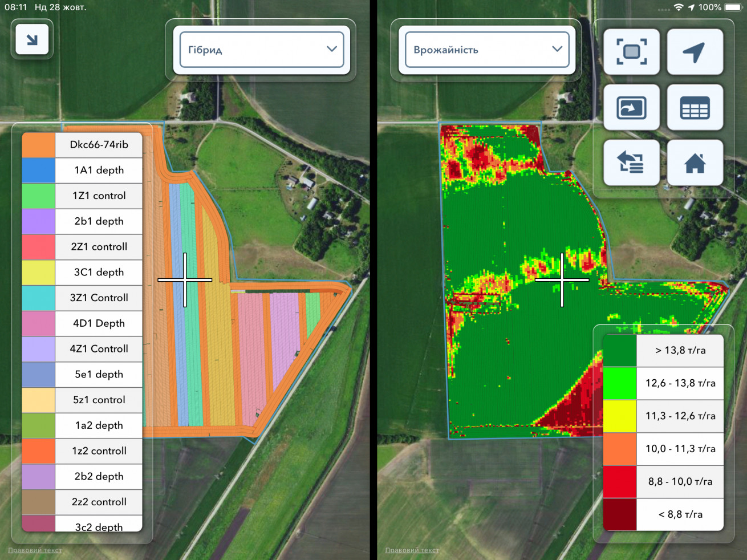This screenshot has width=747, height=560.
Task: Tap the zoom-to-field extent icon
Action: 632,52
